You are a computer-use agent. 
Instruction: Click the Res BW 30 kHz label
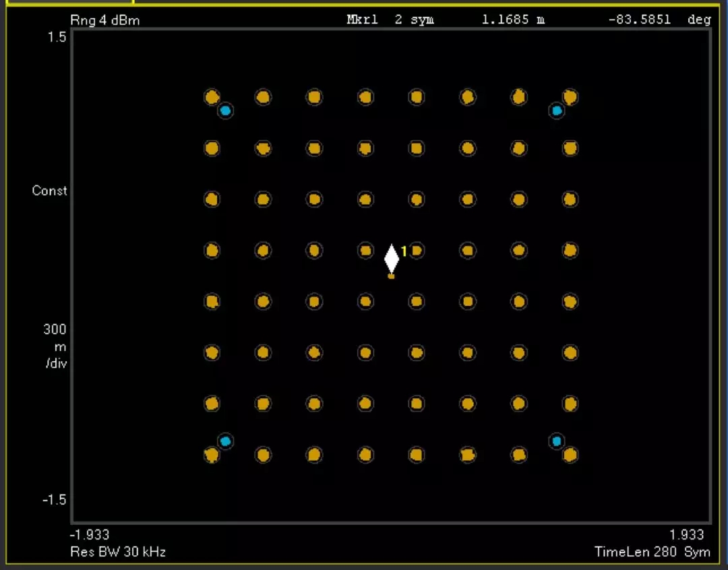(118, 552)
